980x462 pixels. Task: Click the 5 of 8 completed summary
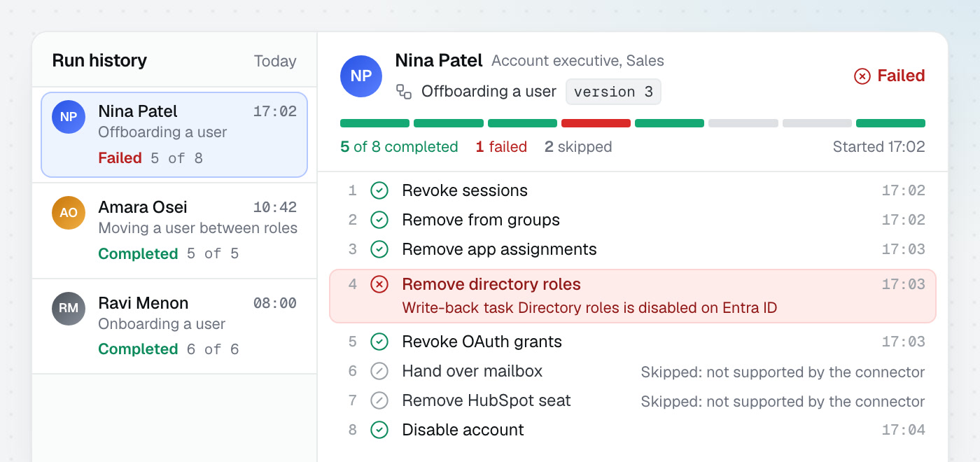399,147
